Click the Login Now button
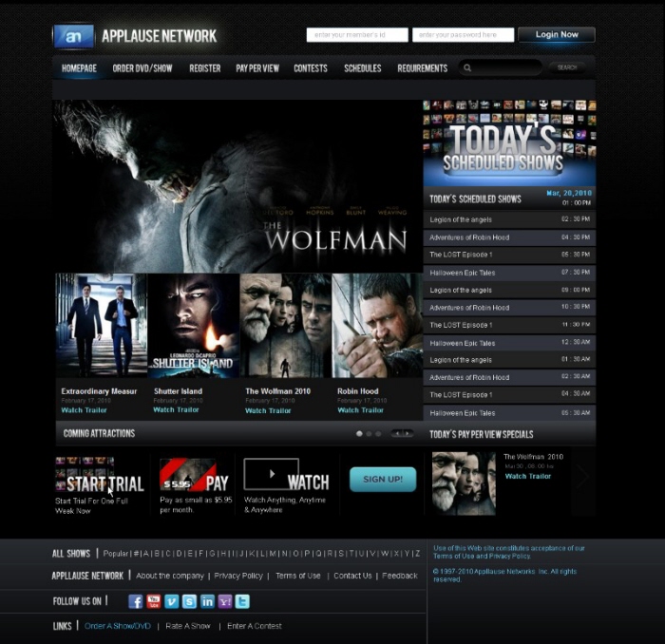 557,35
